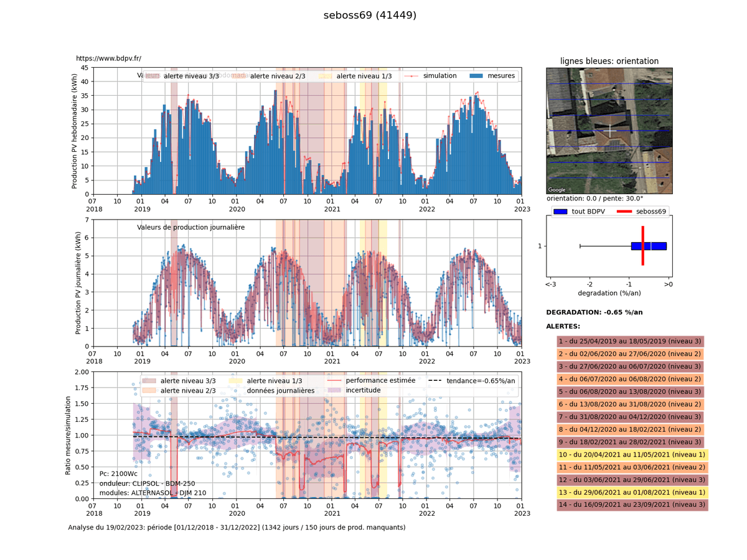Click the satellite orientation map thumbnail
Viewport: 747px width, 560px height.
click(609, 131)
